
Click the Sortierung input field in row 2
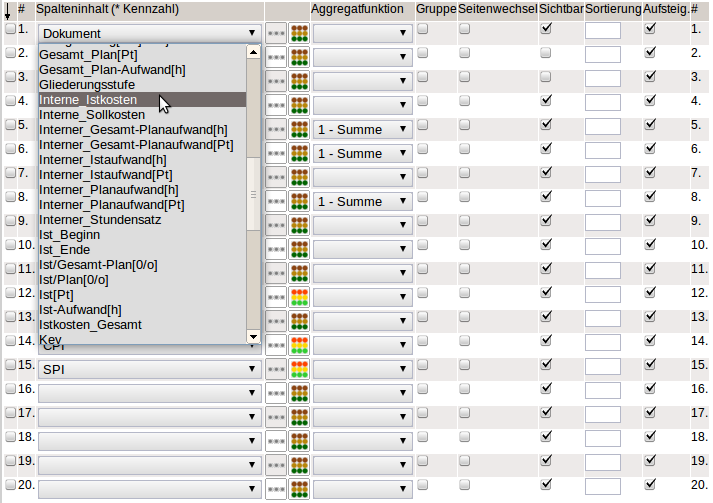coord(602,55)
